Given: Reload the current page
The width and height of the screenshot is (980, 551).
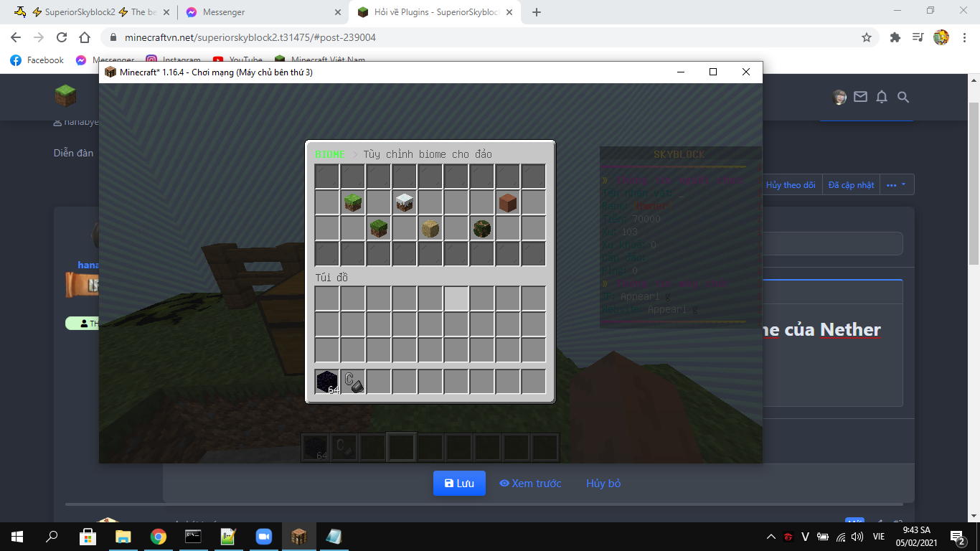Looking at the screenshot, I should coord(62,37).
